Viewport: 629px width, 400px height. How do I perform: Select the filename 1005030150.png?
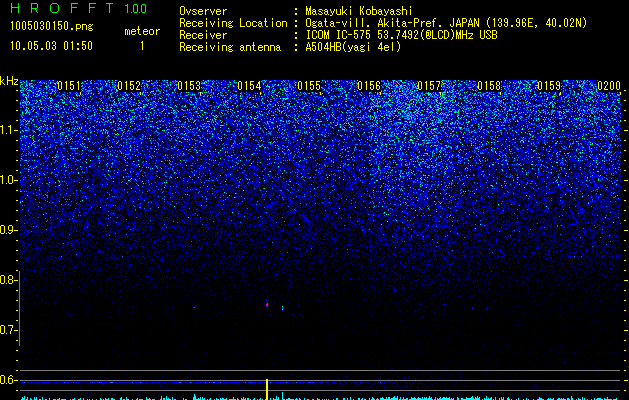click(x=52, y=27)
